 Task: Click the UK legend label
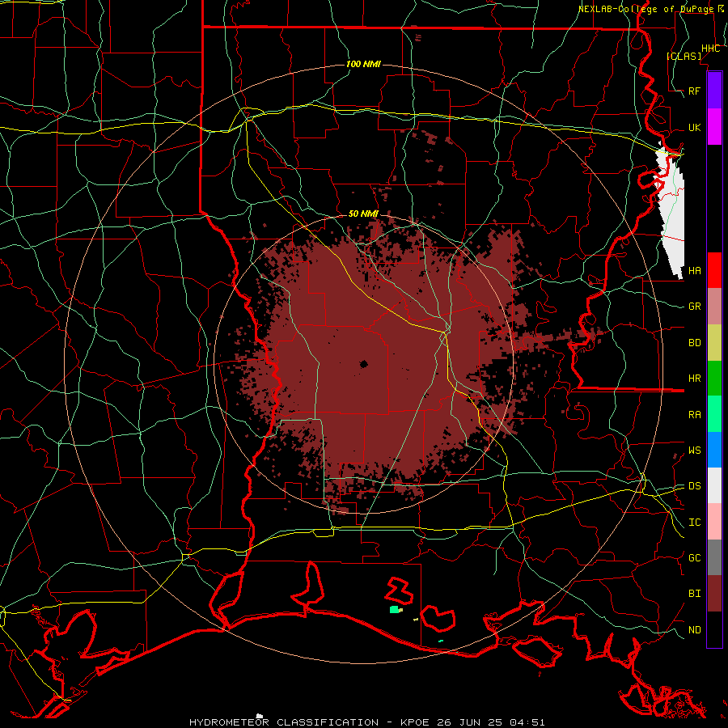tap(694, 127)
